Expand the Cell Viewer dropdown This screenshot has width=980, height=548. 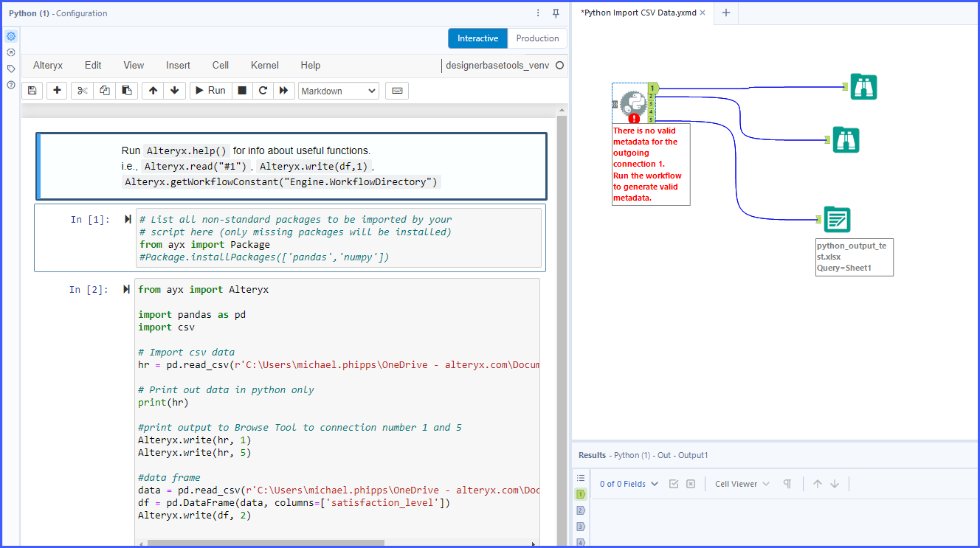(x=742, y=484)
